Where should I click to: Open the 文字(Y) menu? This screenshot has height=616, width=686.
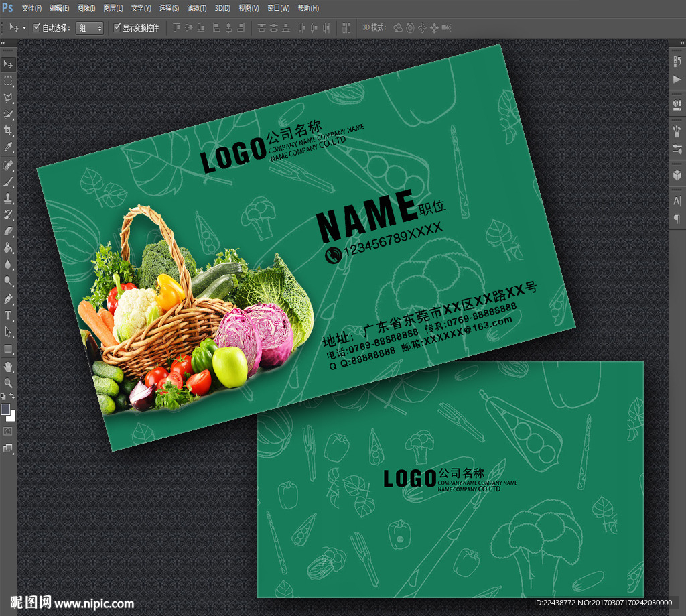click(141, 8)
